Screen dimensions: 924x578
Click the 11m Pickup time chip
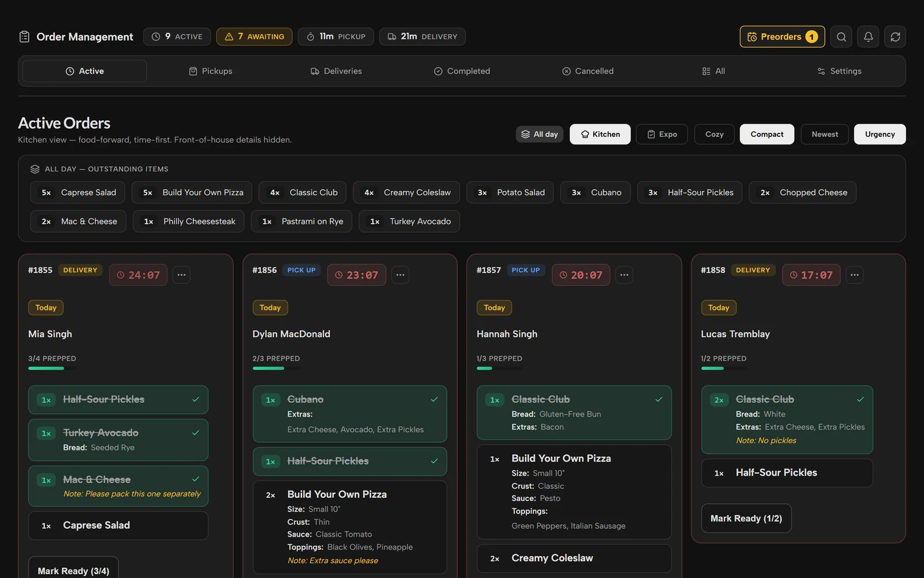coord(336,36)
